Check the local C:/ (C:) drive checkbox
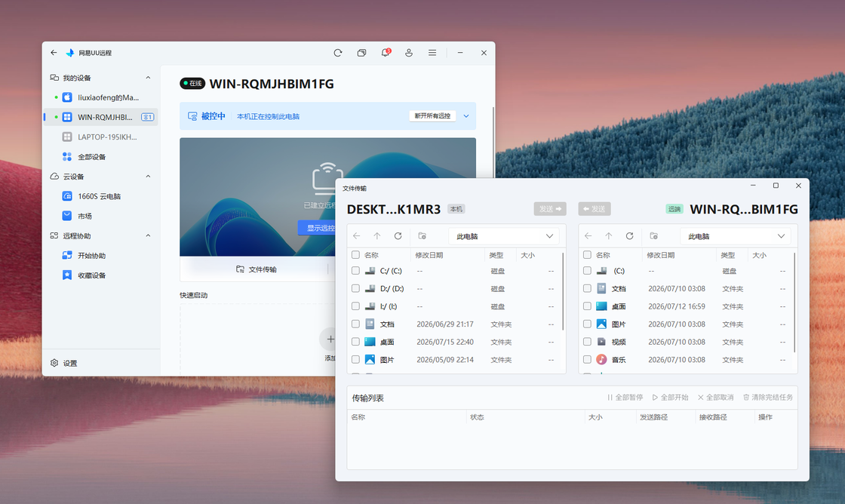 [355, 271]
